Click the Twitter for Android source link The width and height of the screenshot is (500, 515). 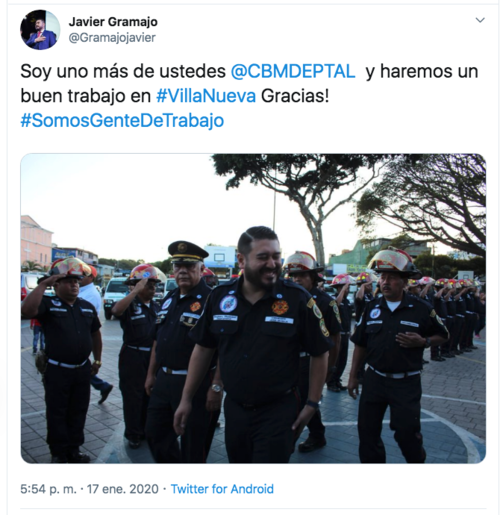click(222, 489)
